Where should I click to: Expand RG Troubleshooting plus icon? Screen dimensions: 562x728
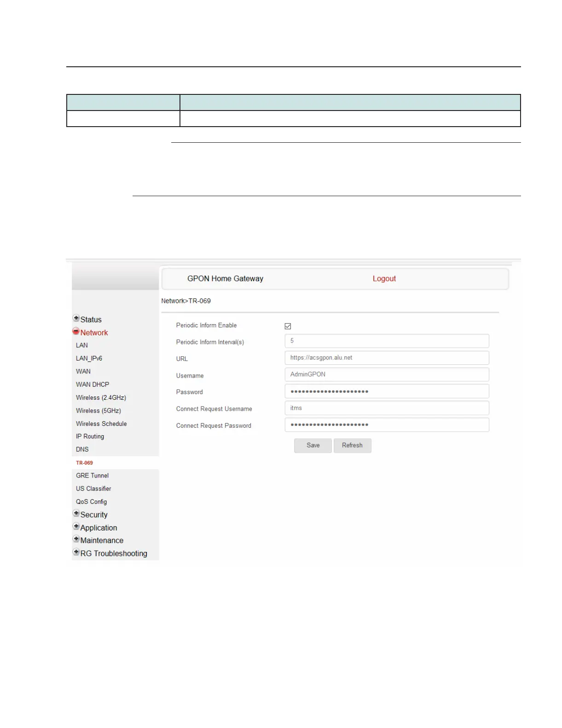point(76,552)
